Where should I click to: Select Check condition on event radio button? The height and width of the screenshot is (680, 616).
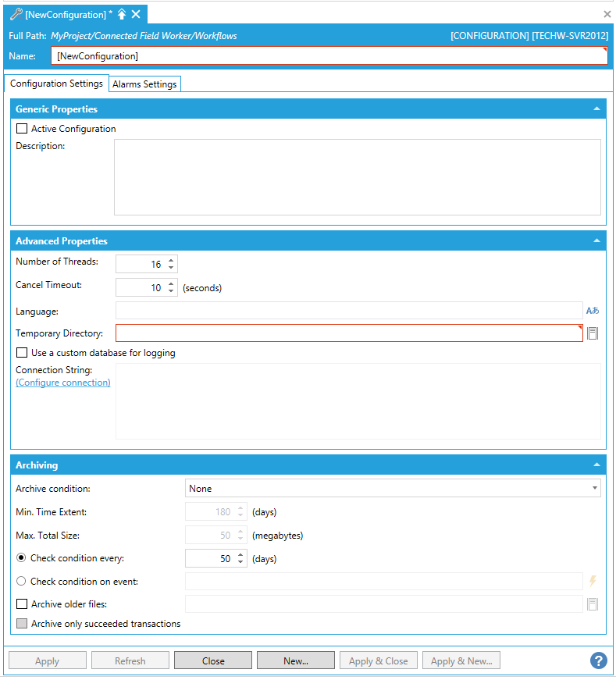[21, 581]
